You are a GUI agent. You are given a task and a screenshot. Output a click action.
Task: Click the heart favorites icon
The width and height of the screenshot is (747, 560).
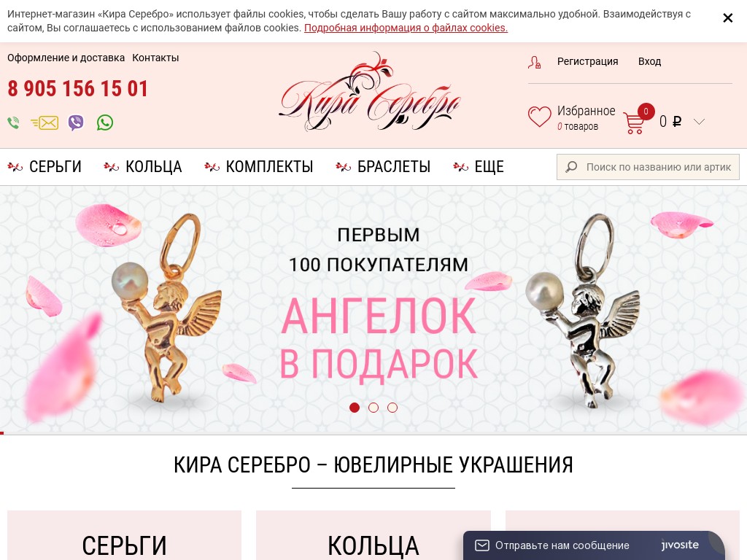(x=539, y=117)
